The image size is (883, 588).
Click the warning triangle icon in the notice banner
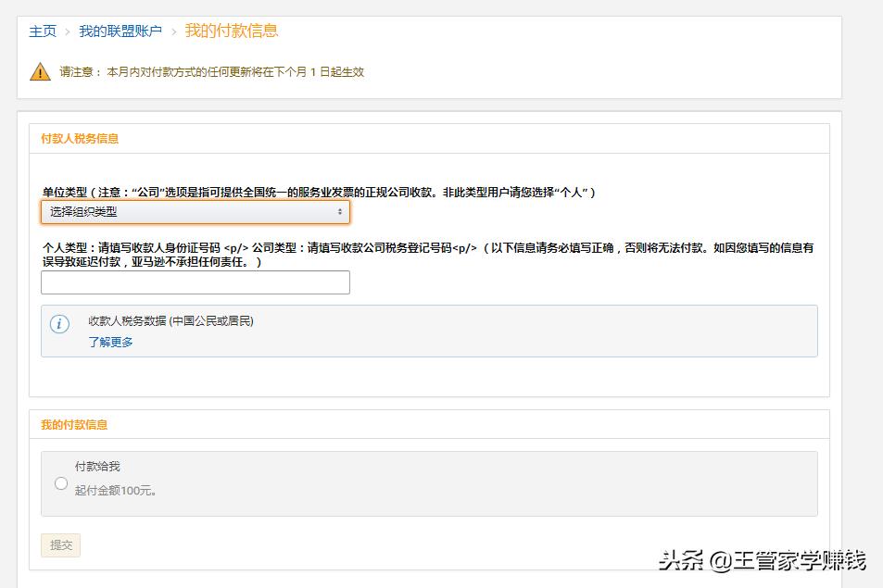click(x=41, y=71)
